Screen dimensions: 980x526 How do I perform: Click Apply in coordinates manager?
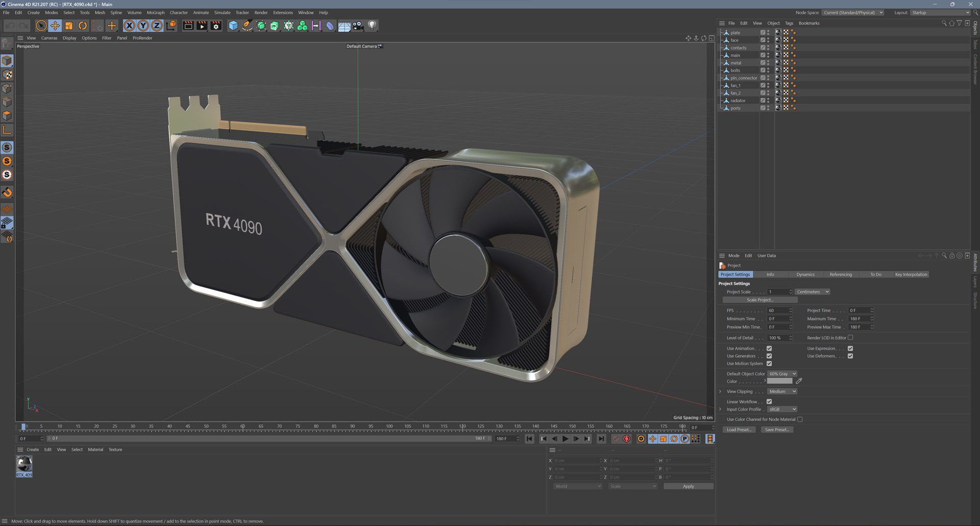pos(688,486)
